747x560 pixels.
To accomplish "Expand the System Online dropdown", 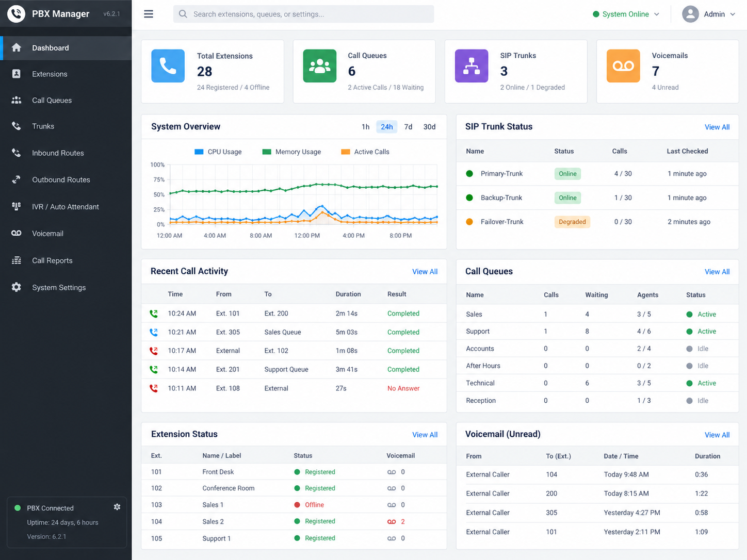I will (626, 14).
